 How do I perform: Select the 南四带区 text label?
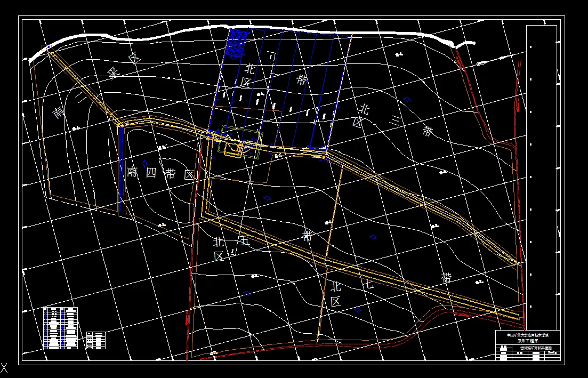(x=160, y=174)
